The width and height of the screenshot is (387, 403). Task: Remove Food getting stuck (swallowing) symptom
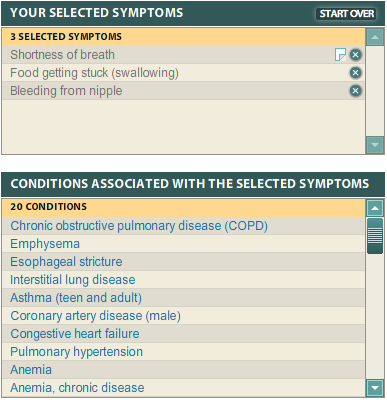tap(355, 73)
